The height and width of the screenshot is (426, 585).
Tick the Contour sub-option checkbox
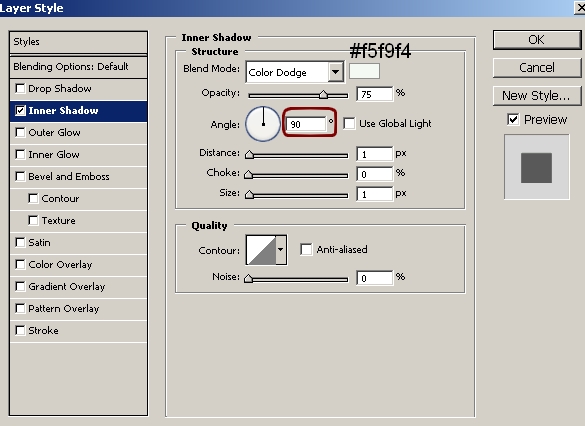pyautogui.click(x=33, y=198)
